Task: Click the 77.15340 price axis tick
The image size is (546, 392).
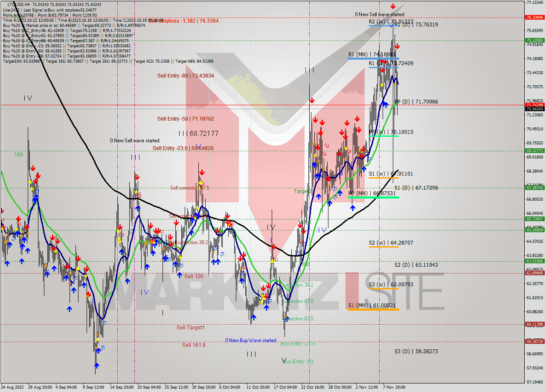Action: (x=534, y=3)
